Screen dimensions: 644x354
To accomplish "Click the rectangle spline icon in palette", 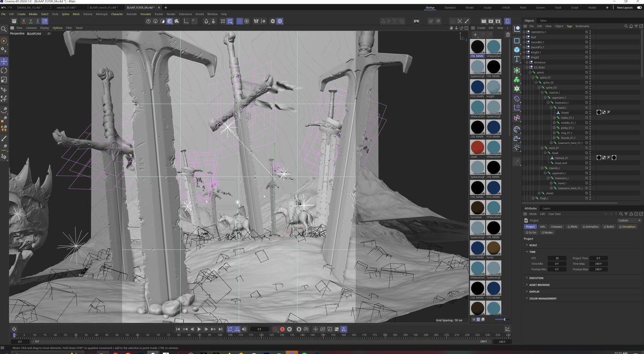I will click(x=517, y=40).
